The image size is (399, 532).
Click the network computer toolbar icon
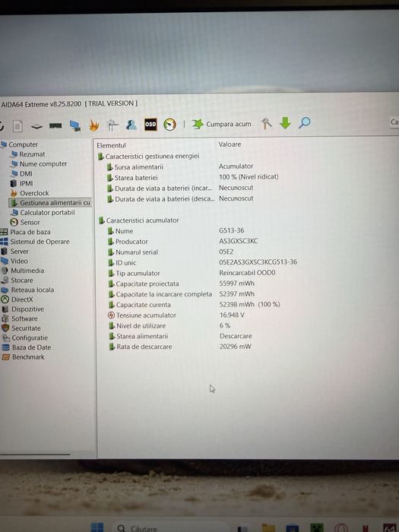click(x=75, y=125)
